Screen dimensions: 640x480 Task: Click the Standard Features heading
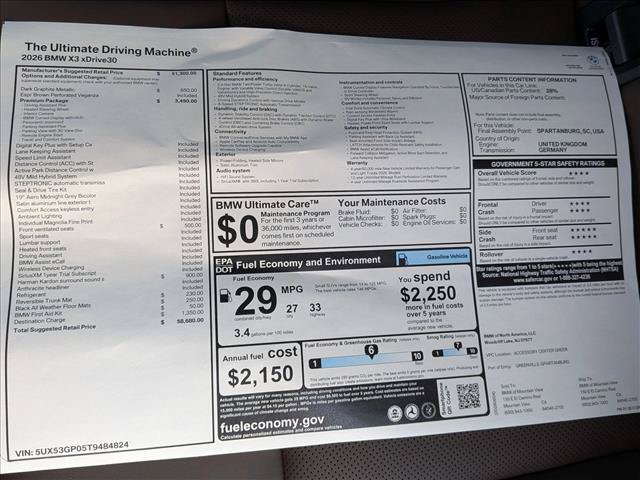click(237, 74)
